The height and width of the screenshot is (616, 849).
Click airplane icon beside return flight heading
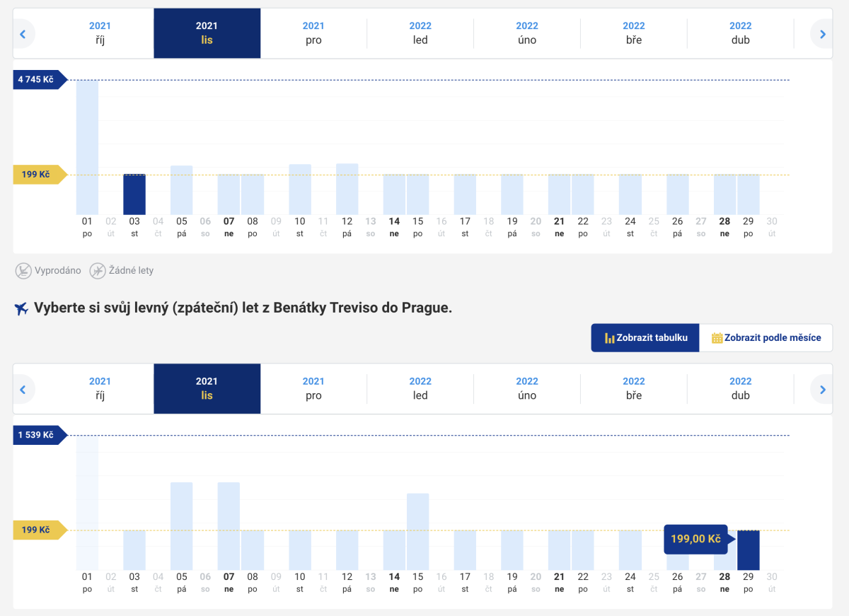click(21, 309)
